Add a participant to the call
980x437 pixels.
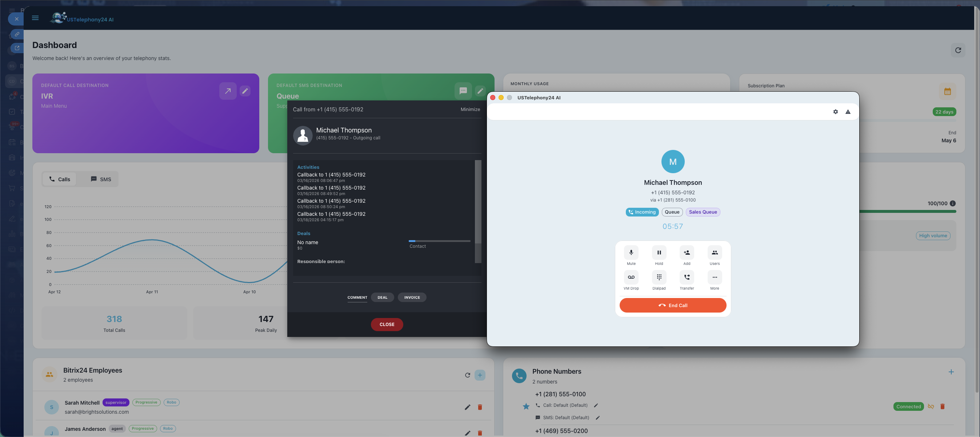click(x=686, y=253)
